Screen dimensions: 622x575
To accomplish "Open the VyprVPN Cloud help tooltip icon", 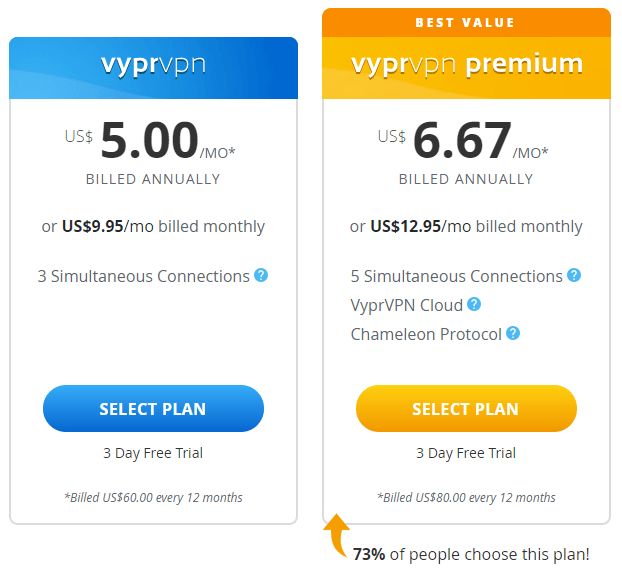I will point(474,304).
